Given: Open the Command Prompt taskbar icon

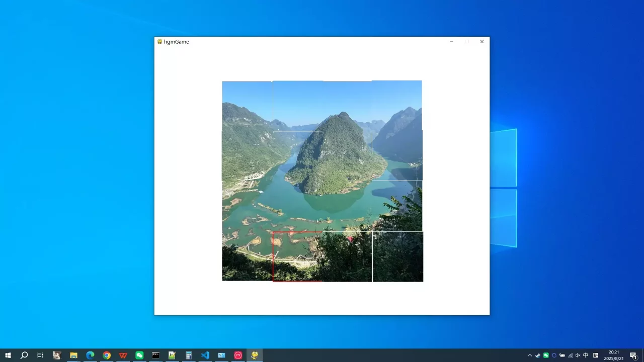Looking at the screenshot, I should click(x=155, y=355).
